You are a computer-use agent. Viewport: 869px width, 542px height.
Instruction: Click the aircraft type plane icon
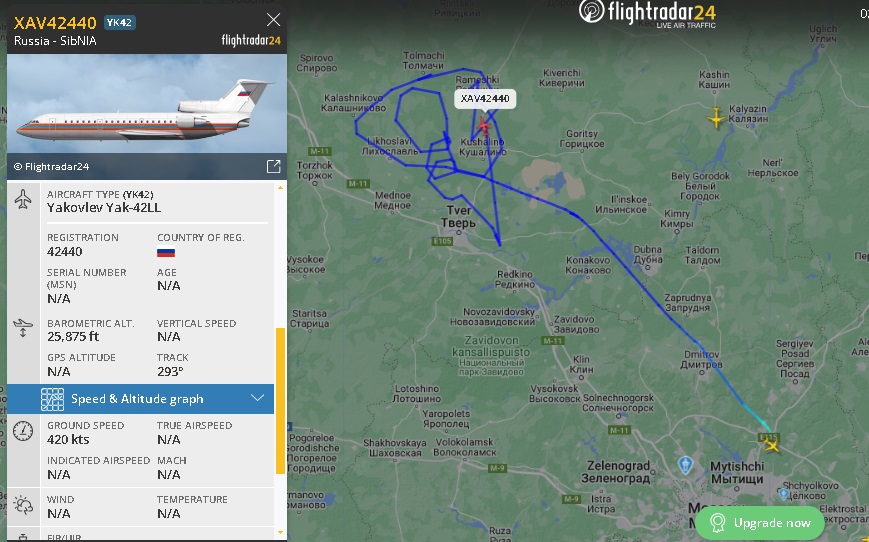(x=23, y=200)
